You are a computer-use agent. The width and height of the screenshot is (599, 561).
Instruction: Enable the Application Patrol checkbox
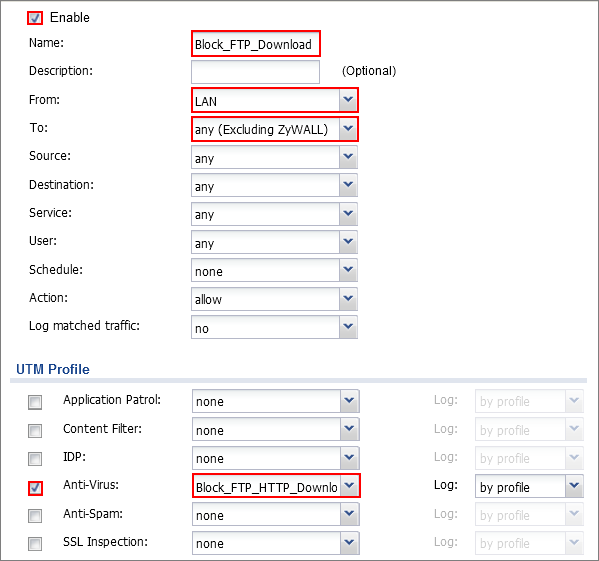35,402
